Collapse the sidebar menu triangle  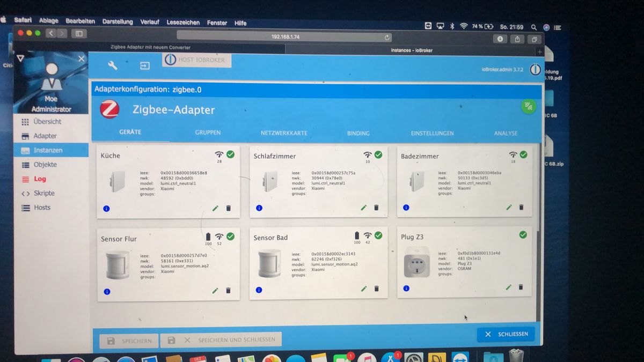pyautogui.click(x=21, y=58)
